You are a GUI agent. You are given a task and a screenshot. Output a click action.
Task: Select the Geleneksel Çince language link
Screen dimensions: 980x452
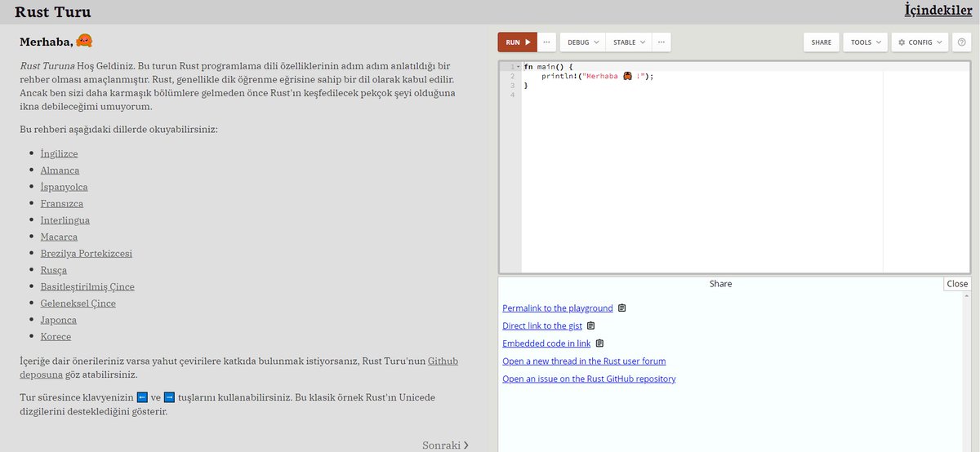[x=78, y=304]
